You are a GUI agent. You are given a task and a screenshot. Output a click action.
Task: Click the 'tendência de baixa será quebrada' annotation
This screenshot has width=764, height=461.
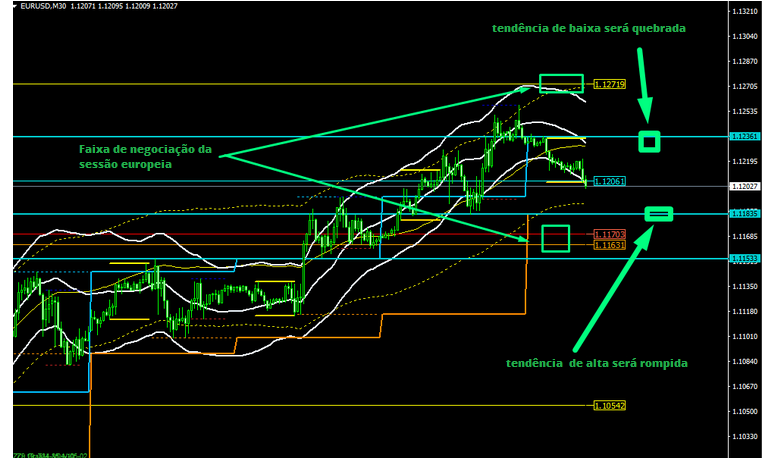click(x=589, y=29)
